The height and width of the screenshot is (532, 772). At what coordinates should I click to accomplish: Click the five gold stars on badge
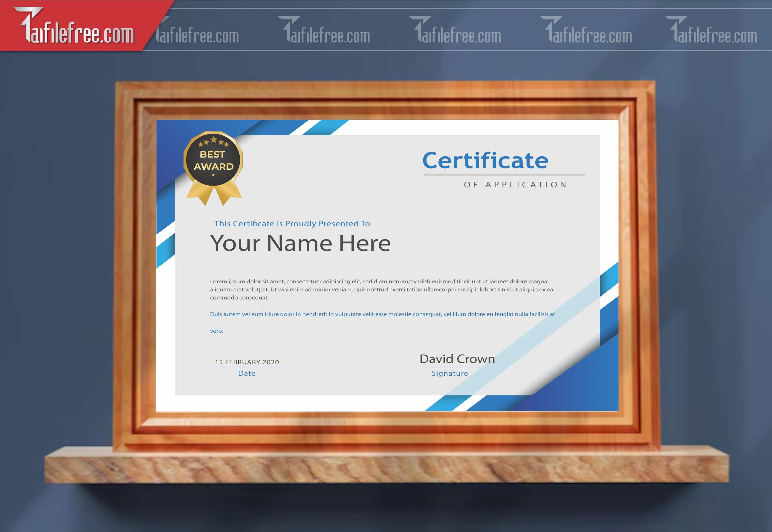tap(213, 142)
